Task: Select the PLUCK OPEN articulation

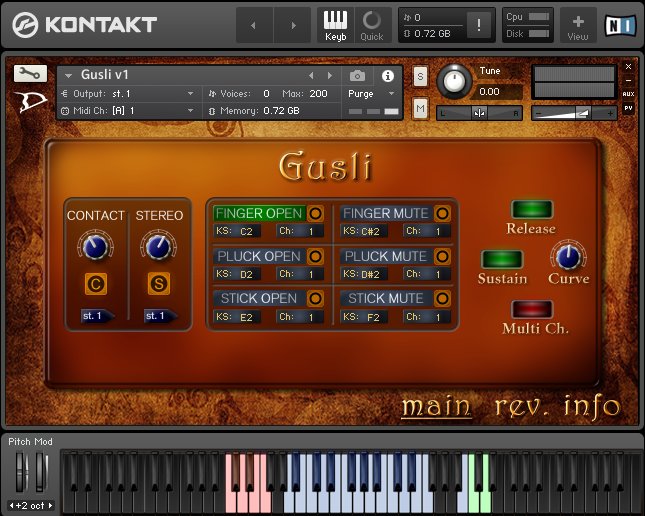Action: 260,256
